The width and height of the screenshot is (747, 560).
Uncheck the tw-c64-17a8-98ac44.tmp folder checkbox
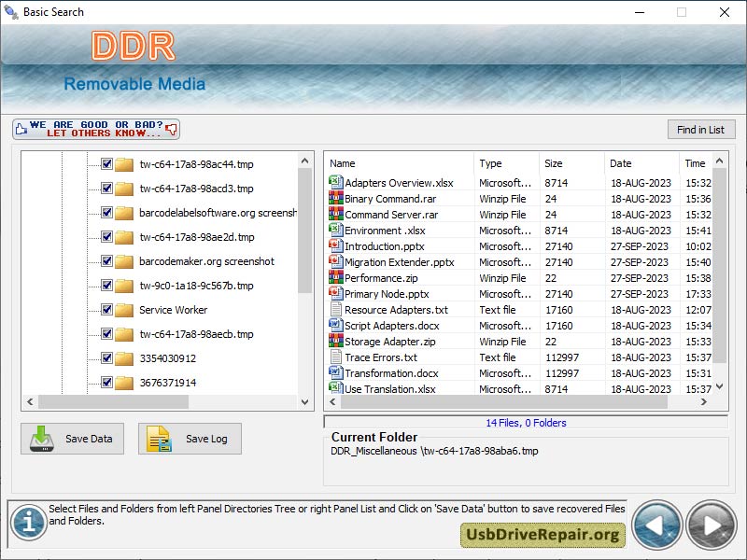click(x=106, y=164)
